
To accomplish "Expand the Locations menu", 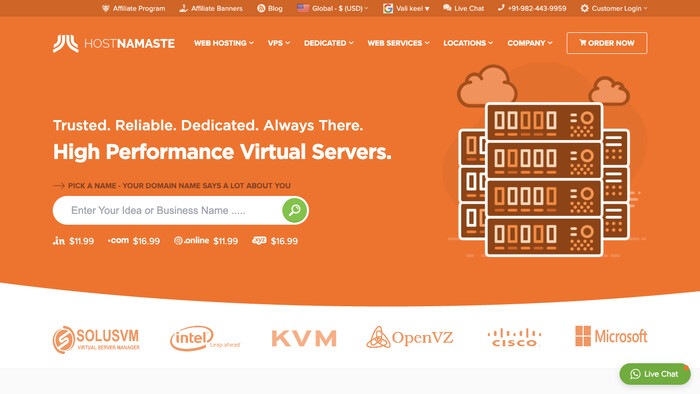I will 468,43.
